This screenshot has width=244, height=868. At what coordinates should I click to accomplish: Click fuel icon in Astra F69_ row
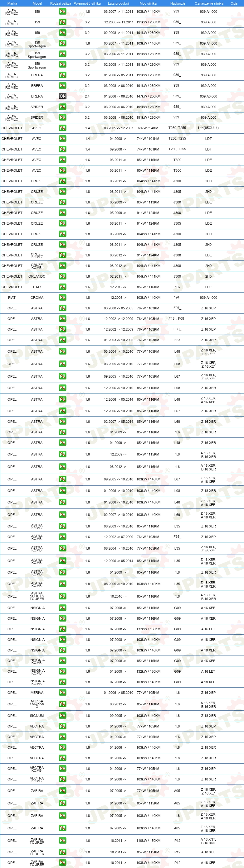(x=62, y=329)
